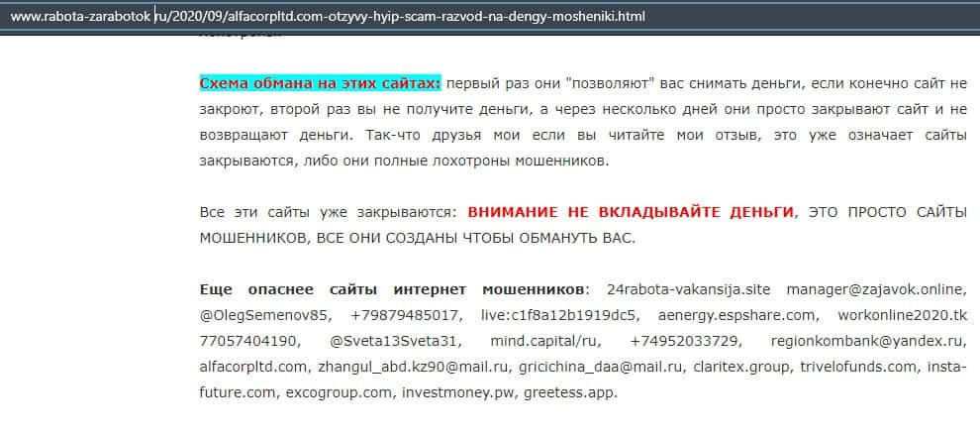980x436 pixels.
Task: Click number "77057404190"
Action: pyautogui.click(x=249, y=342)
